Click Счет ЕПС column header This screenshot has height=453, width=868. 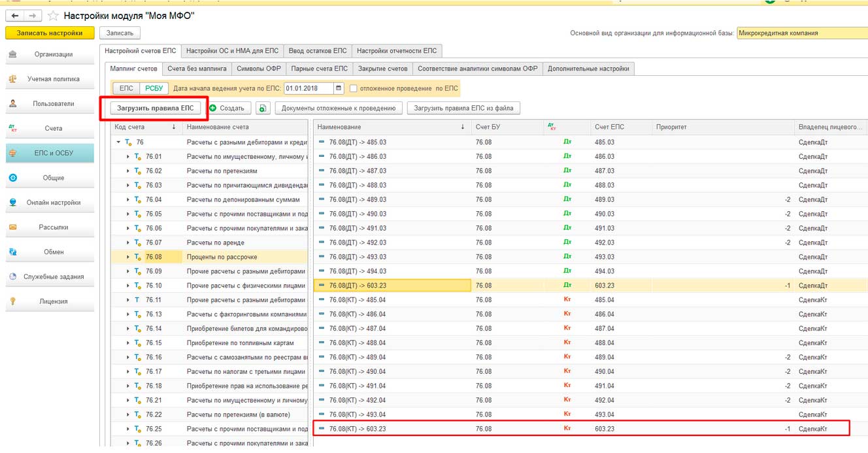coord(621,127)
